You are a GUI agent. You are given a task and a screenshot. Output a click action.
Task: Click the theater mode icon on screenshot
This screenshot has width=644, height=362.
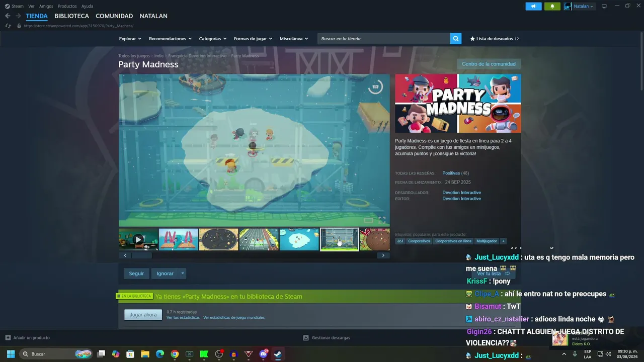coord(368,220)
